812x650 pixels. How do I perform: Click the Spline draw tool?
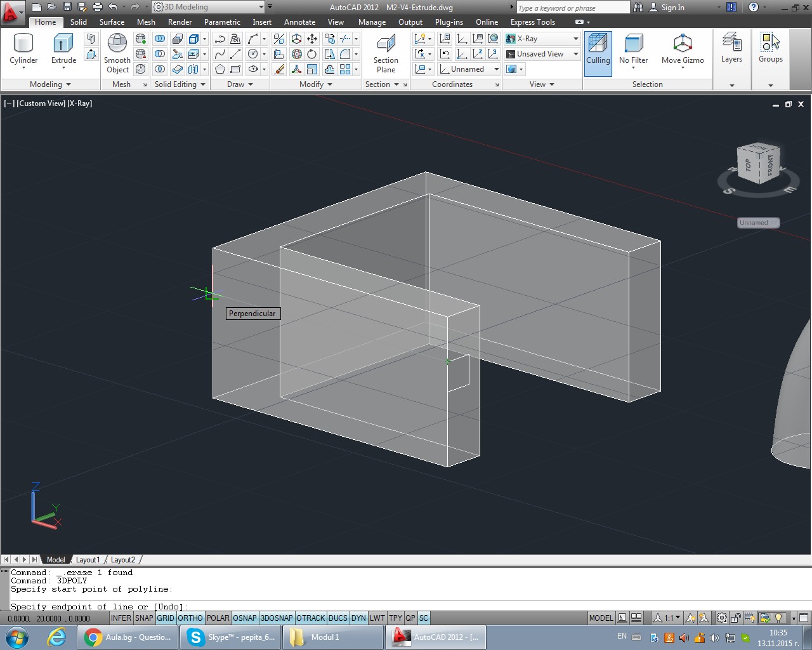(220, 54)
